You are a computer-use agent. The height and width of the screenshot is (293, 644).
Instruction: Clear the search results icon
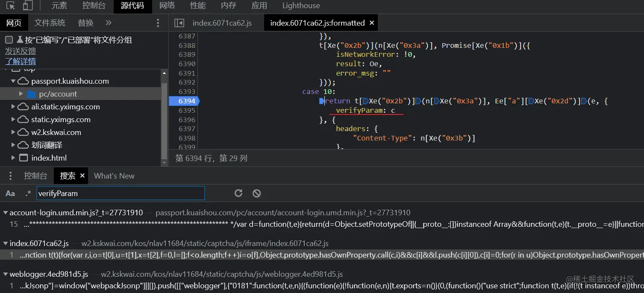pyautogui.click(x=256, y=193)
